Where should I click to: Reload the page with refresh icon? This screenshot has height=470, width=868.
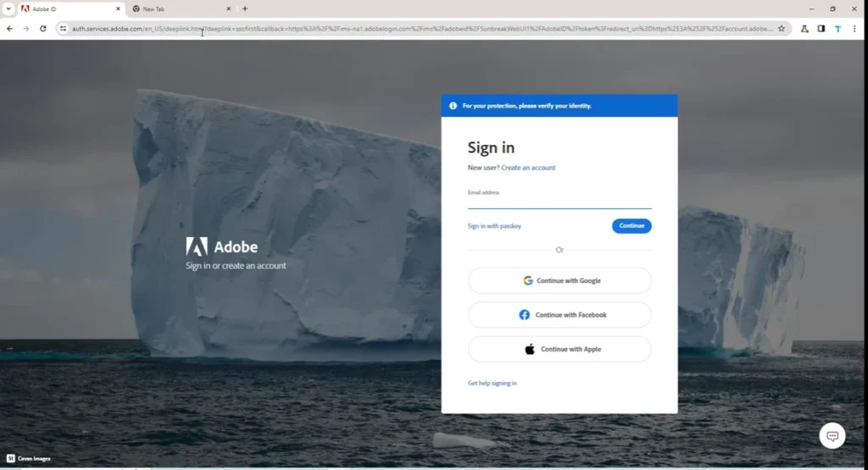click(x=42, y=29)
